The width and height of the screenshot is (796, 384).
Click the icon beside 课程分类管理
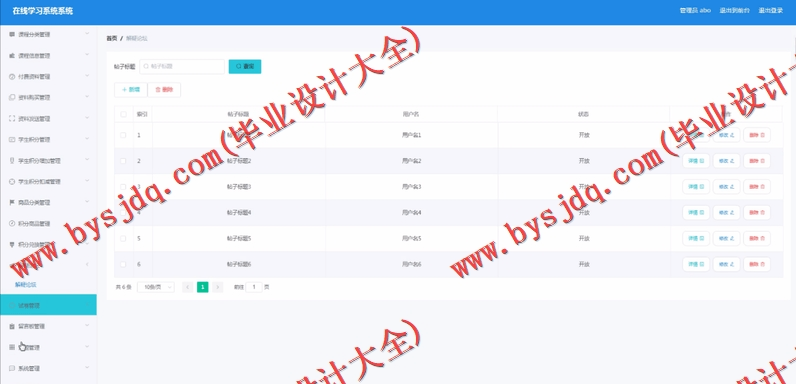12,35
